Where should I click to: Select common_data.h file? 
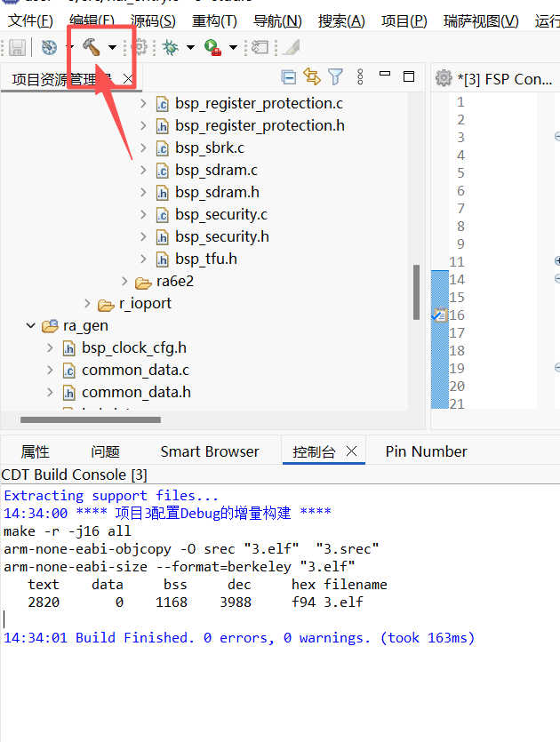pyautogui.click(x=136, y=392)
